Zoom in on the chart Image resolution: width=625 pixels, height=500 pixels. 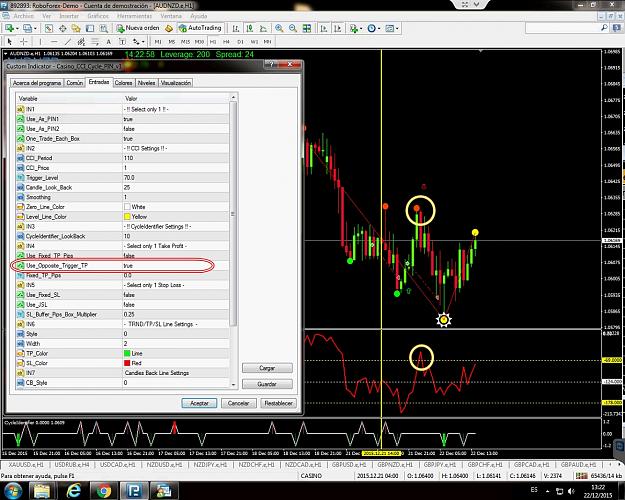tap(279, 28)
